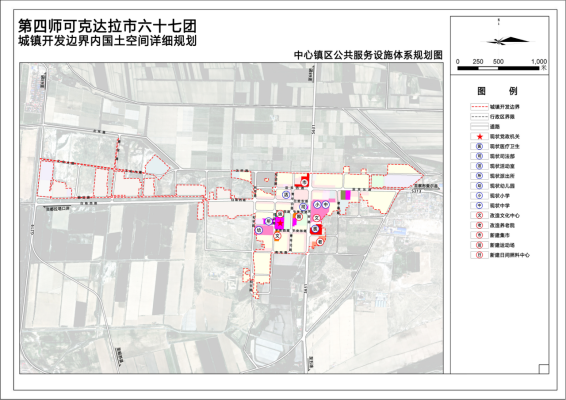
Task: Click the red 照 day-care marker on the map
Action: 299,217
